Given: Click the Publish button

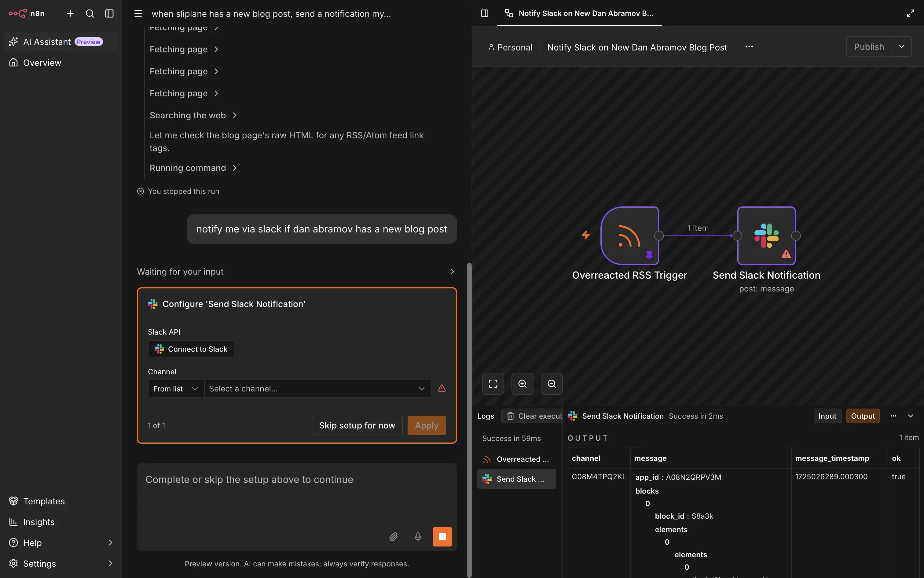Looking at the screenshot, I should tap(869, 46).
